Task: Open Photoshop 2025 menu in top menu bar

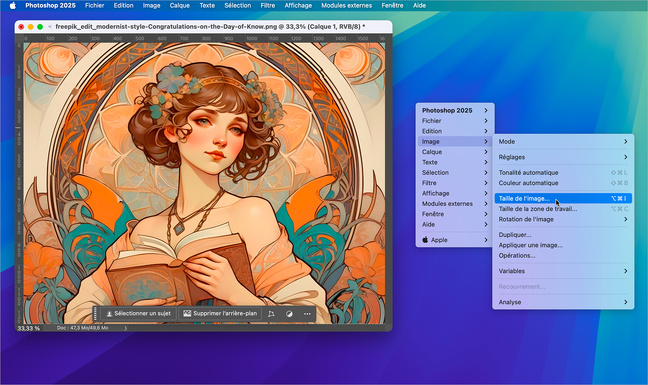Action: [x=50, y=5]
